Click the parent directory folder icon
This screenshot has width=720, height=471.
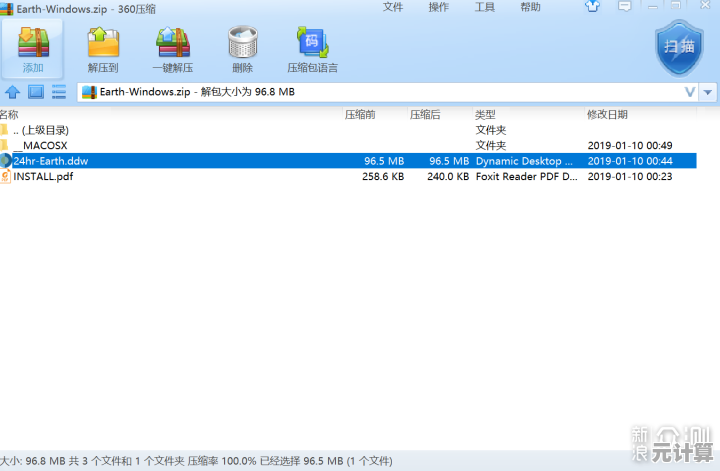pyautogui.click(x=4, y=130)
